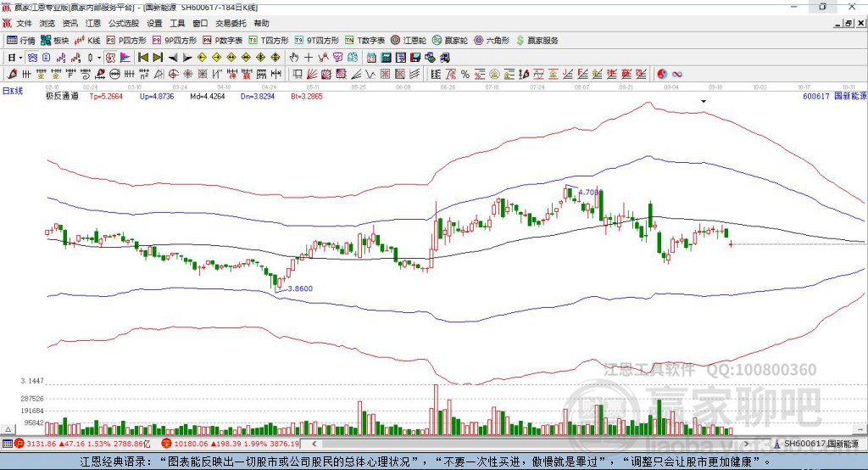This screenshot has width=868, height=470.
Task: Select the percent sign tool
Action: (x=465, y=75)
